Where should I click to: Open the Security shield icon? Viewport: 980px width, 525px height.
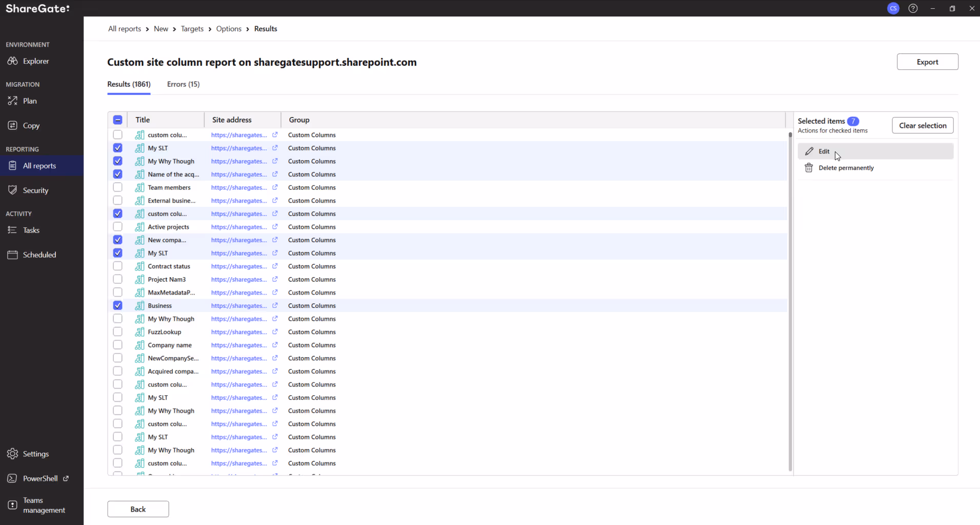(x=12, y=190)
